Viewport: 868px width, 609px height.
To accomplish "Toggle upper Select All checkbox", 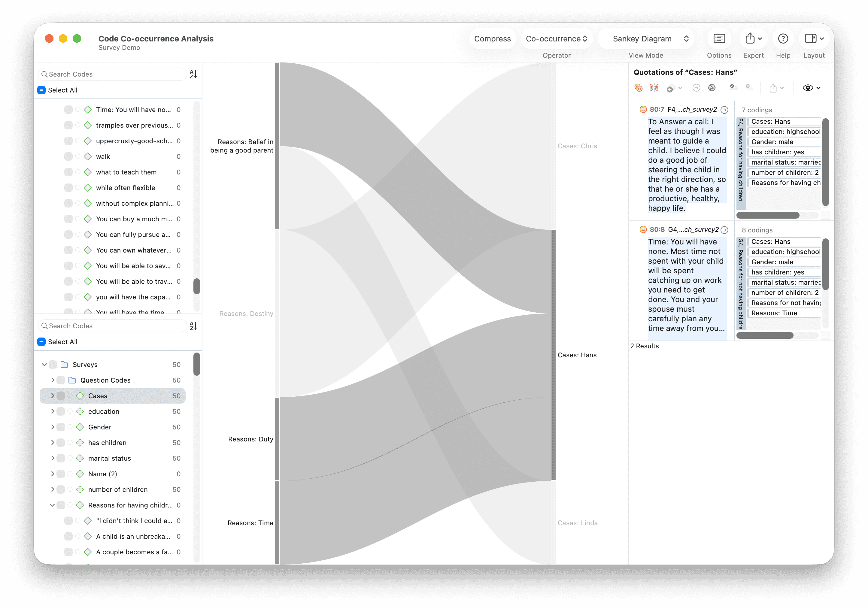I will coord(41,90).
